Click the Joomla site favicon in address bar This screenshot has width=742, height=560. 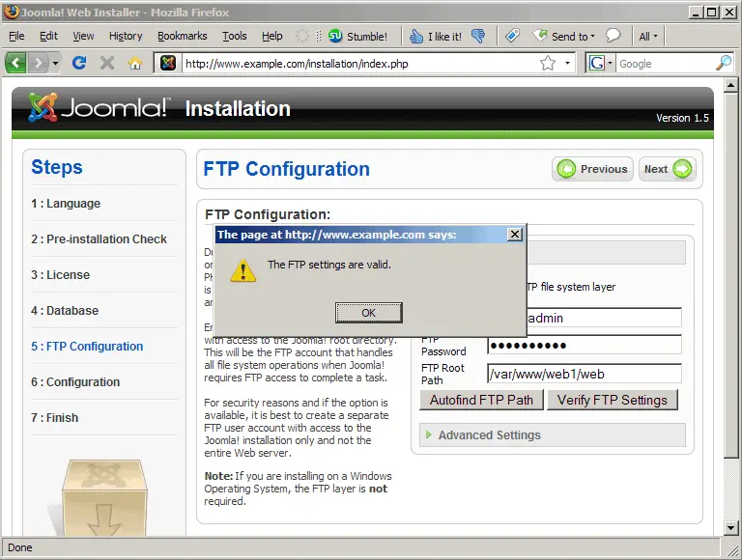168,63
